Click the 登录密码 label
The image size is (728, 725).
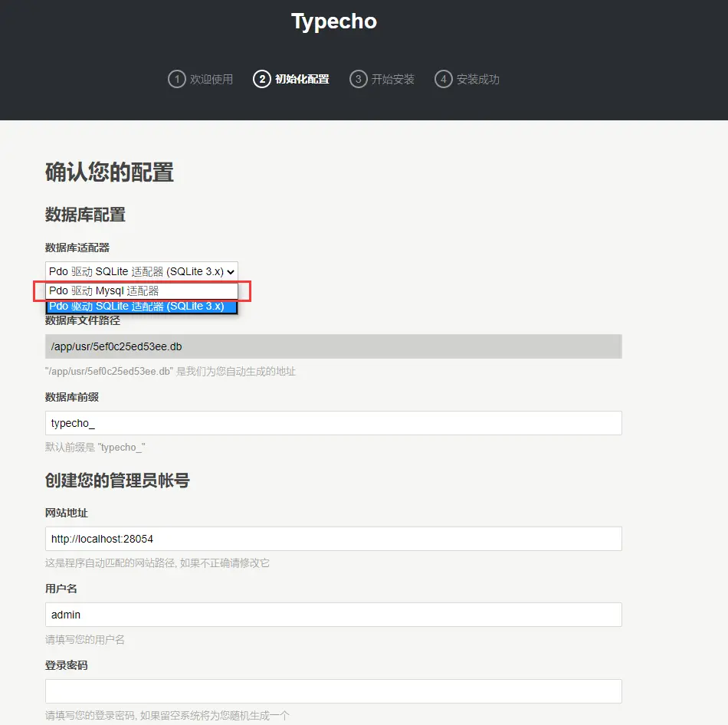(x=67, y=665)
